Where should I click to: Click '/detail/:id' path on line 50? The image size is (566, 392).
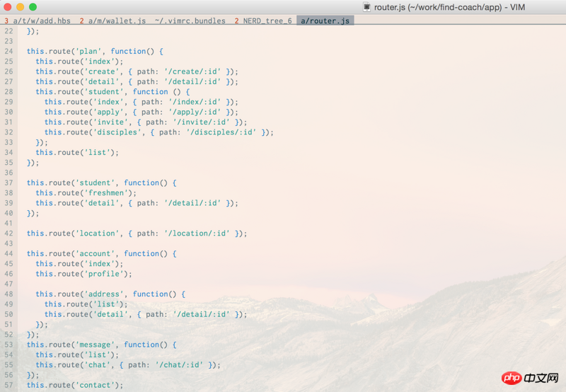pos(202,314)
